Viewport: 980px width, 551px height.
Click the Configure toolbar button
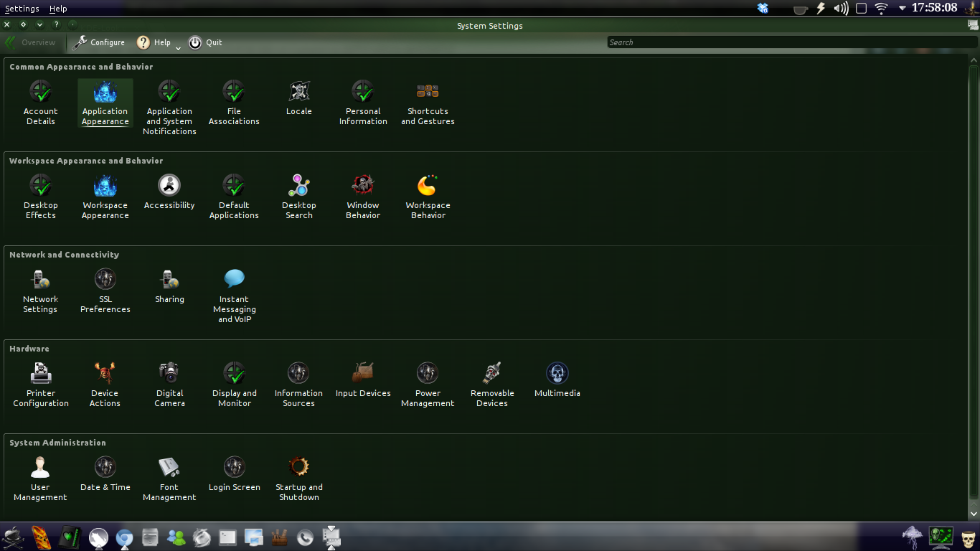pos(99,42)
